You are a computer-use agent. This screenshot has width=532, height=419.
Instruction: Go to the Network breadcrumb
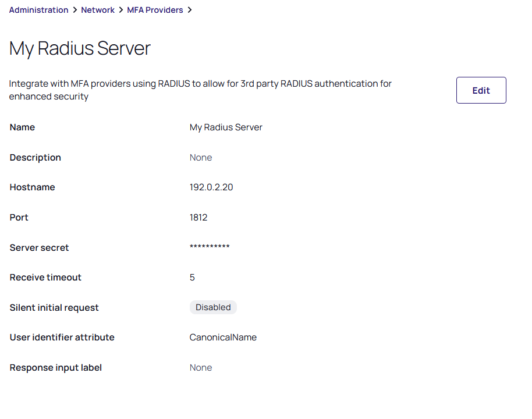98,10
